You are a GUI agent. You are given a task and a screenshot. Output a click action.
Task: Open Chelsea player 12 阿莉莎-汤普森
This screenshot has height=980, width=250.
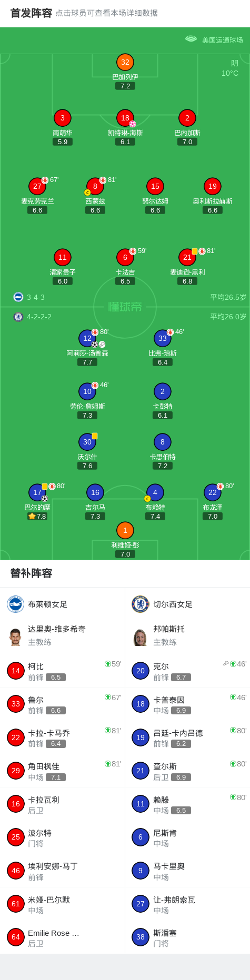87,338
